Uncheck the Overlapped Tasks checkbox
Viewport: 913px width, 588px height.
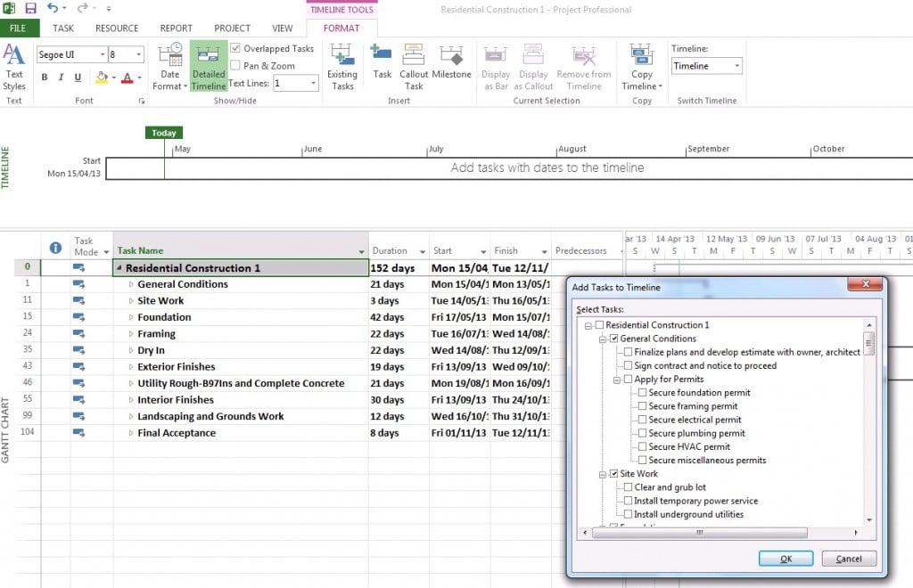[x=235, y=48]
